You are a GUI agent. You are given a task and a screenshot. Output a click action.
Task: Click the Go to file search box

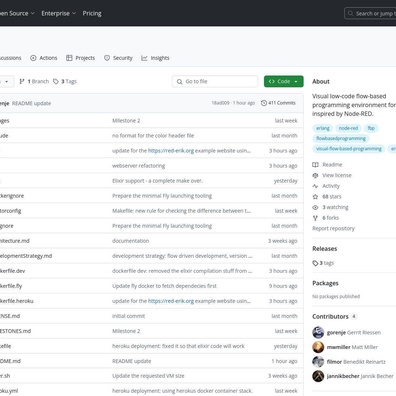click(x=215, y=81)
